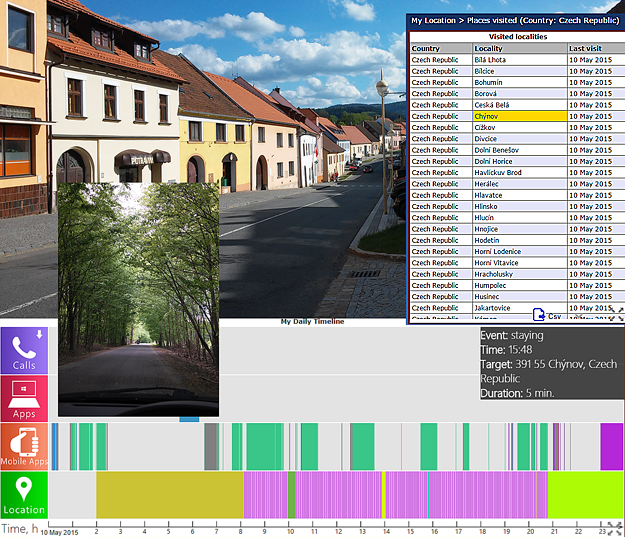Choose Havlickuv Brod in localities list
The image size is (625, 537).
coord(497,172)
